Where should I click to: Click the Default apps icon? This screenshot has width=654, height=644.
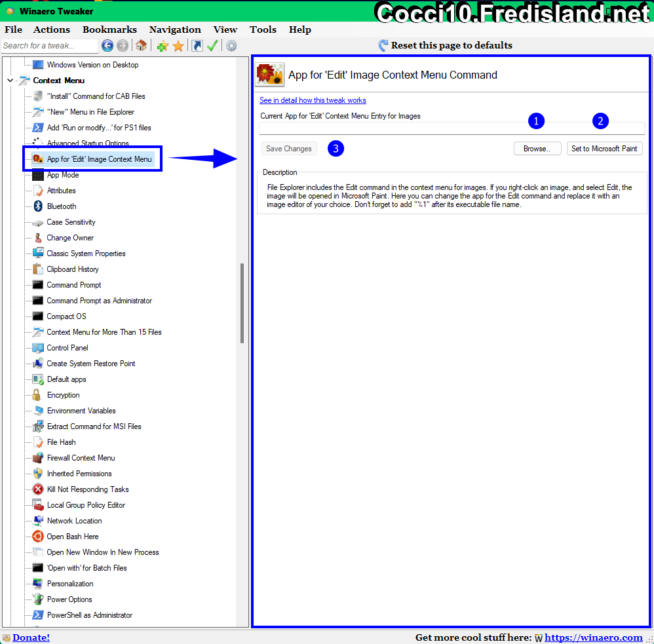click(x=38, y=379)
